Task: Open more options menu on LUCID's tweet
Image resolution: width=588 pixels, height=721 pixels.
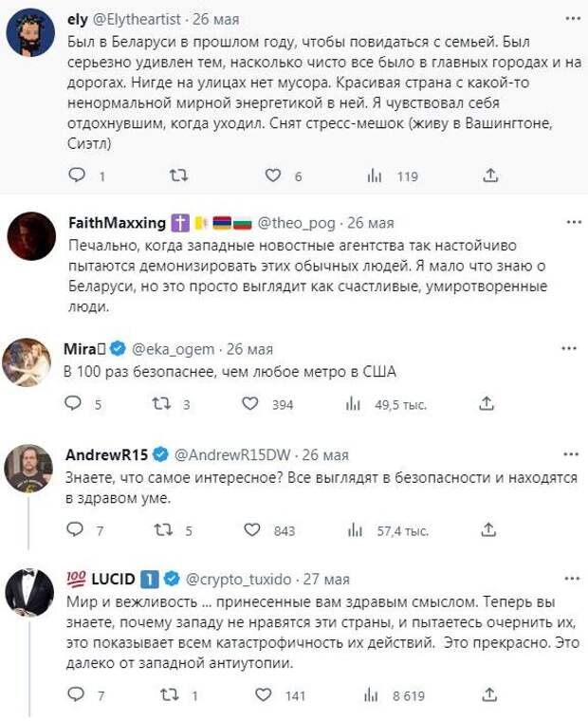Action: tap(572, 578)
